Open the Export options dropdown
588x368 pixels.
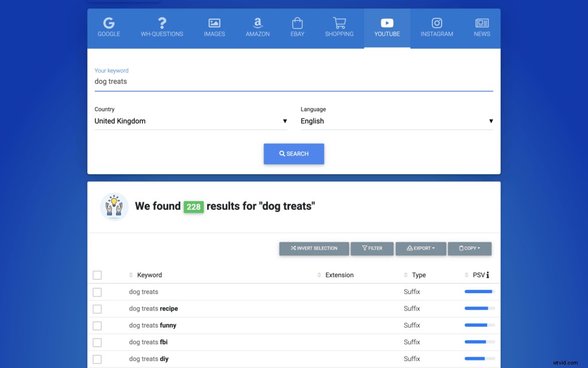pyautogui.click(x=421, y=248)
